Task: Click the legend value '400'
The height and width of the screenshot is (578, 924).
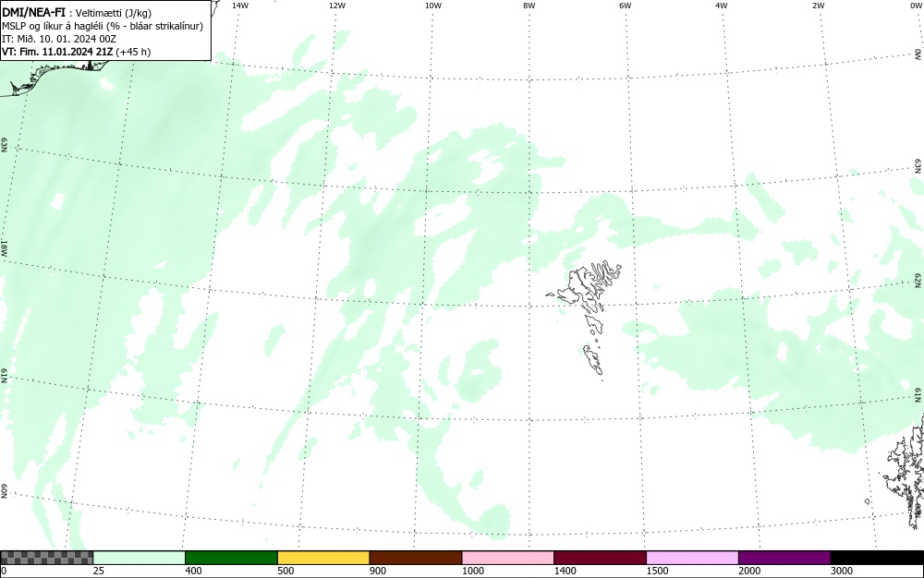Action: click(x=193, y=571)
